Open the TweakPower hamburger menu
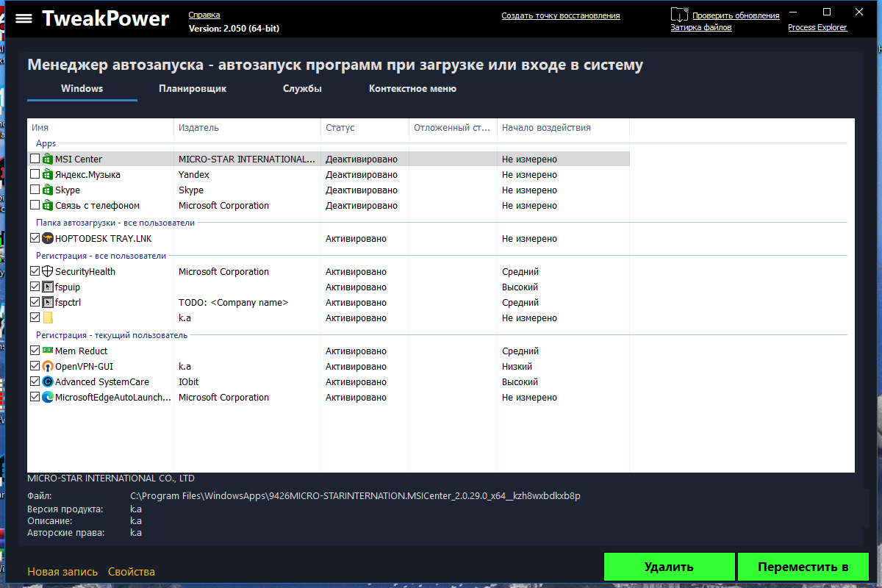The image size is (882, 588). pyautogui.click(x=24, y=18)
